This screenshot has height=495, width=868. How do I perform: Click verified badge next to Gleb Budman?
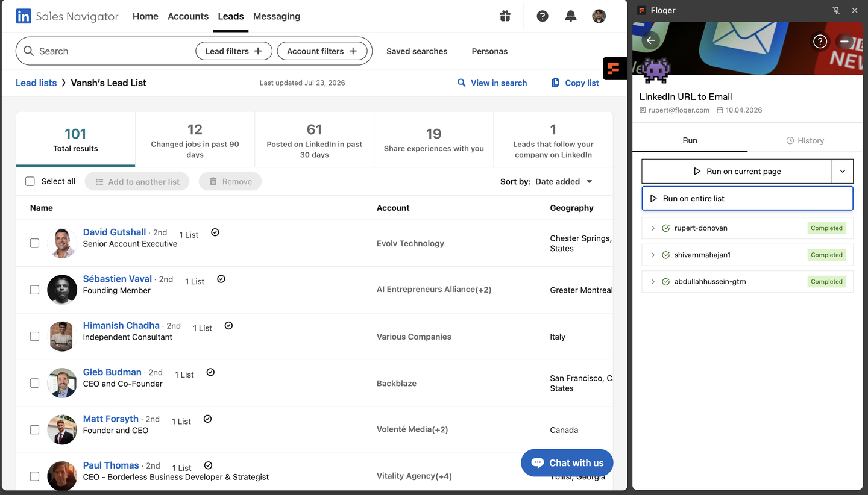[210, 372]
